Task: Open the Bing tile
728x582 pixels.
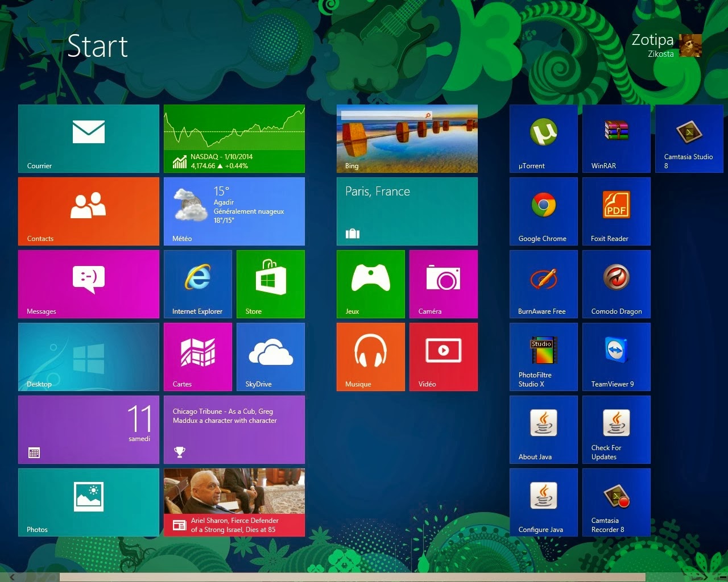Action: (407, 139)
